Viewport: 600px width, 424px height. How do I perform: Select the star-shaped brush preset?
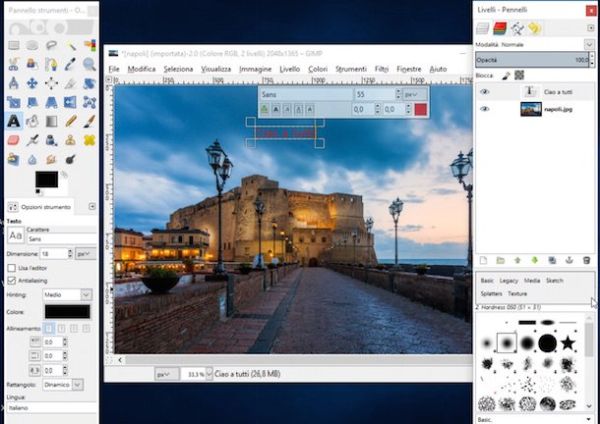click(568, 343)
